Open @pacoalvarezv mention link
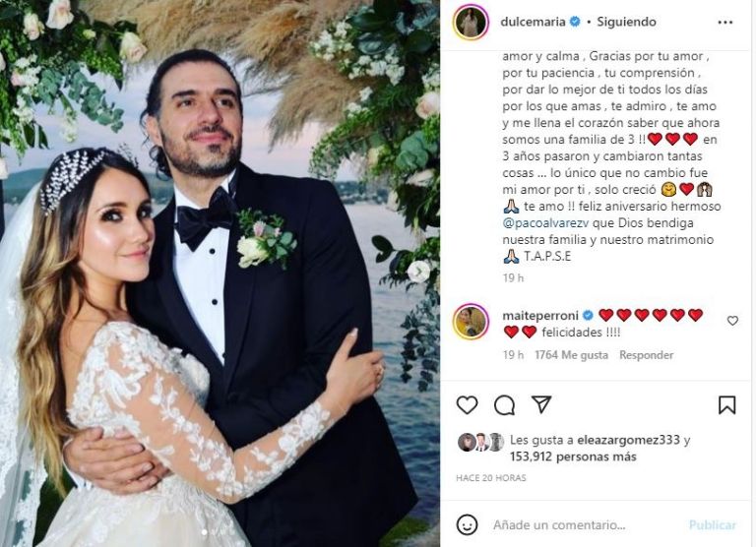 (545, 223)
